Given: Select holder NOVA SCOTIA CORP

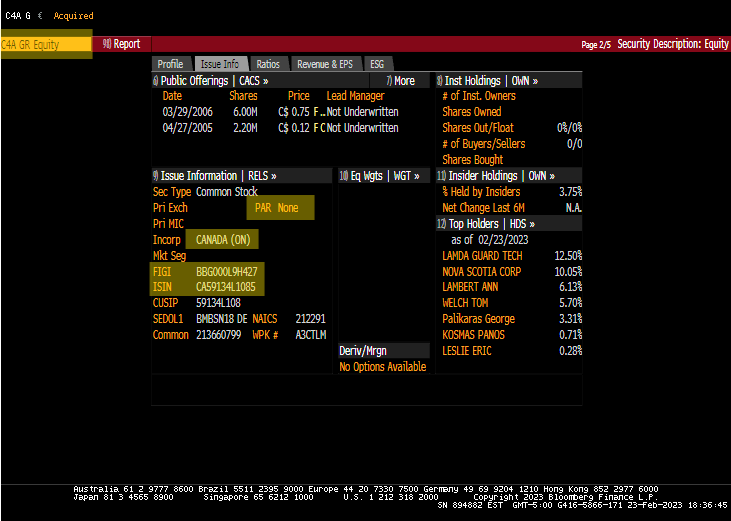Looking at the screenshot, I should tap(482, 272).
